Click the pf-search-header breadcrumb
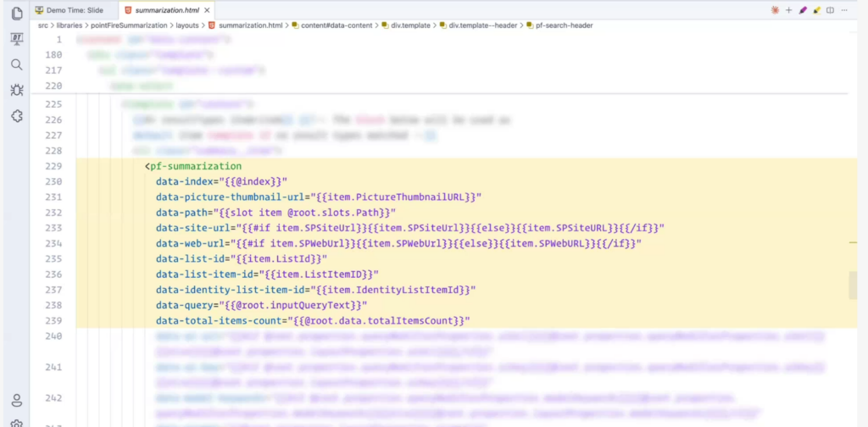This screenshot has height=427, width=868. point(565,25)
